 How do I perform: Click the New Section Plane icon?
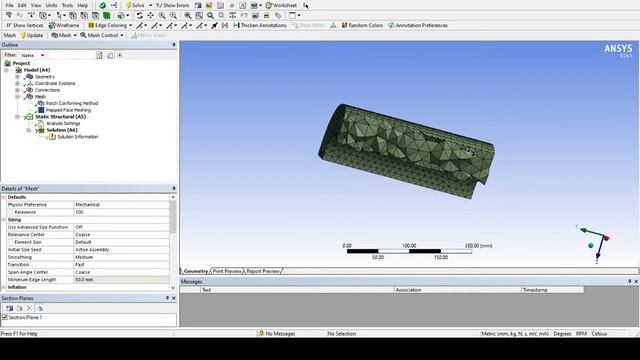(x=9, y=308)
